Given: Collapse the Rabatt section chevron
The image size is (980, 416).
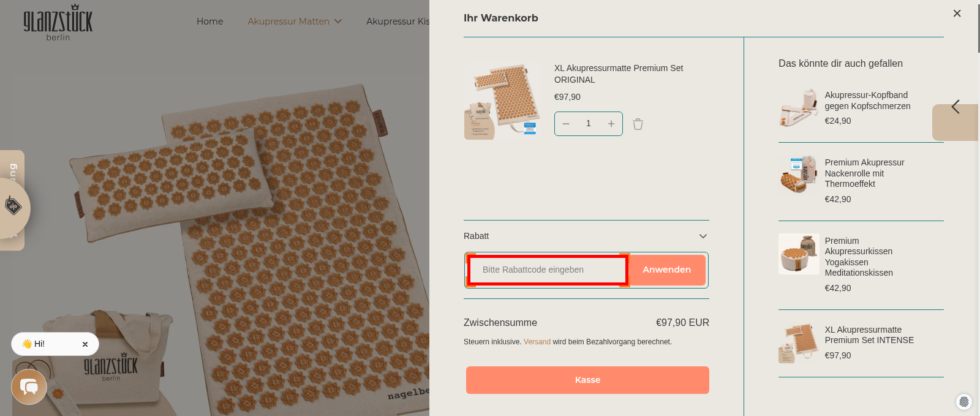Looking at the screenshot, I should pyautogui.click(x=703, y=236).
